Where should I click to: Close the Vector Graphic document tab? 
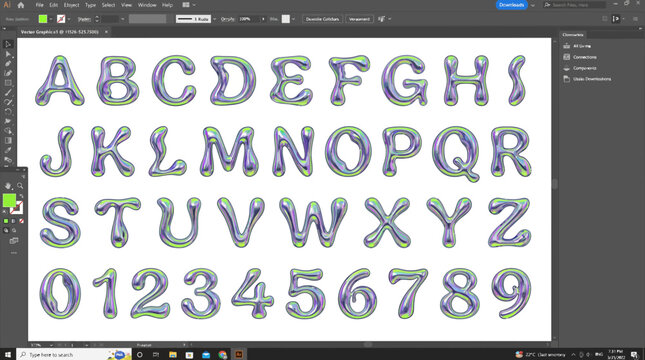point(106,32)
